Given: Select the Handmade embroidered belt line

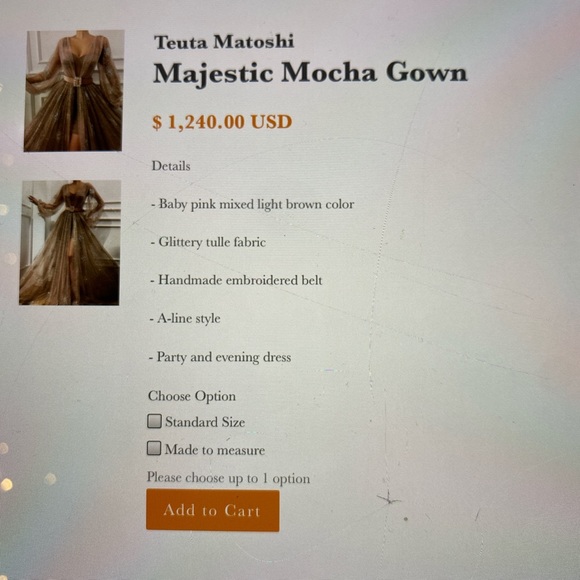Looking at the screenshot, I should click(236, 280).
